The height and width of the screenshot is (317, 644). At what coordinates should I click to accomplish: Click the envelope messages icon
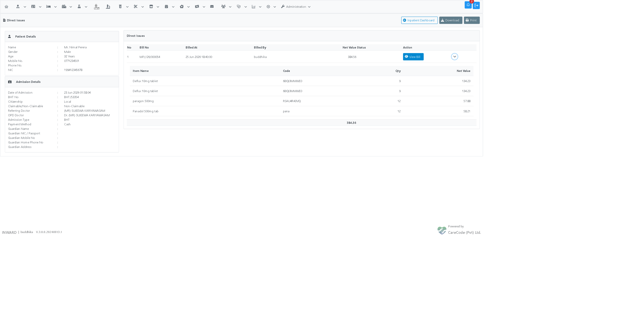[x=212, y=7]
